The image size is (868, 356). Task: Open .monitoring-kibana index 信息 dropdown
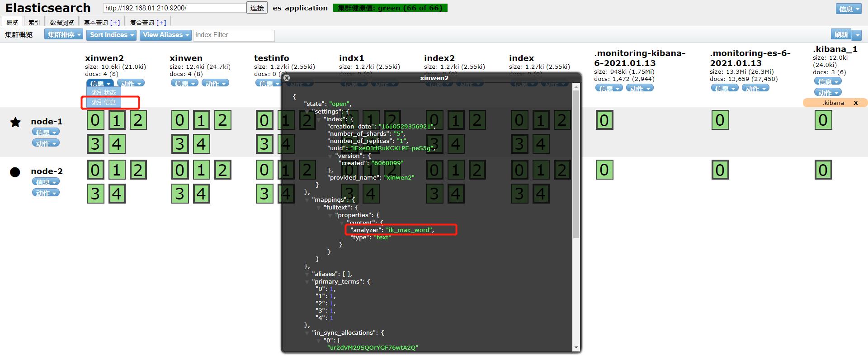pyautogui.click(x=609, y=88)
